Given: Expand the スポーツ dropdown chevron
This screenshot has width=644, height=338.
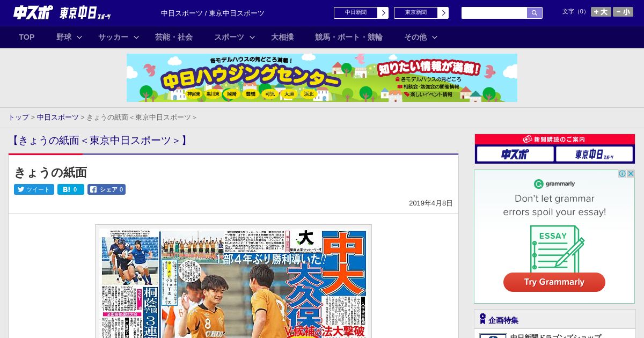Looking at the screenshot, I should tap(252, 38).
